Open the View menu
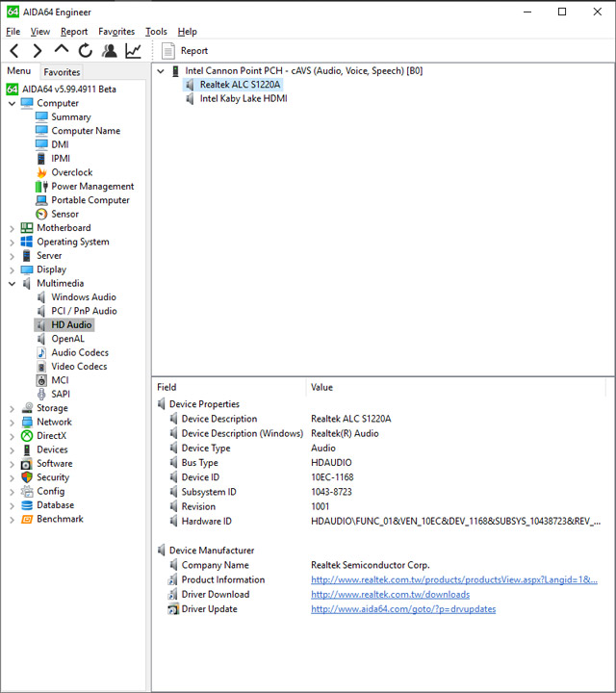Viewport: 616px width, 693px height. [40, 32]
